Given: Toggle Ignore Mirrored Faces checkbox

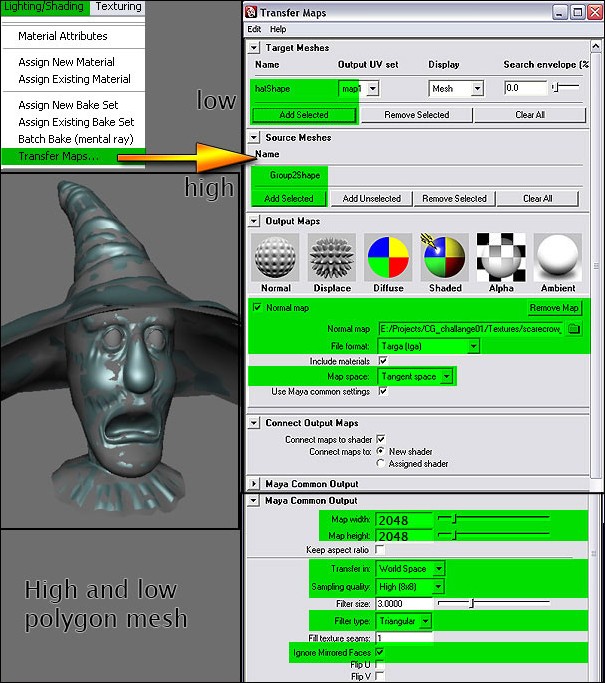Looking at the screenshot, I should [x=380, y=652].
